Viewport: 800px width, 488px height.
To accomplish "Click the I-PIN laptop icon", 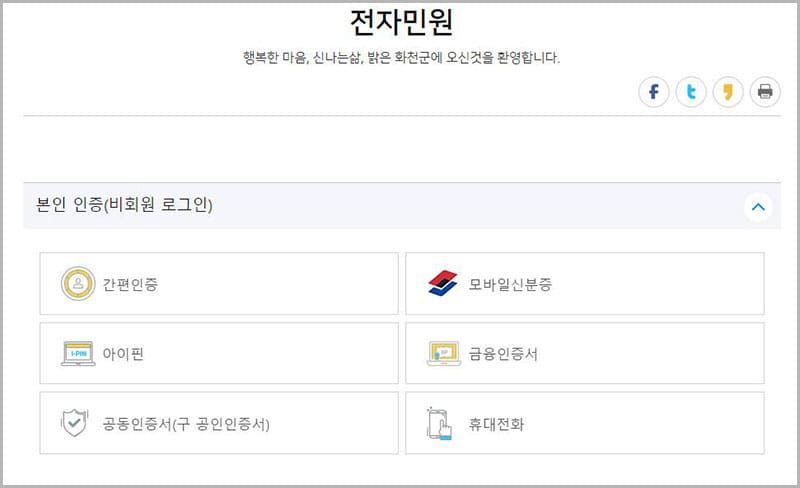I will point(78,353).
